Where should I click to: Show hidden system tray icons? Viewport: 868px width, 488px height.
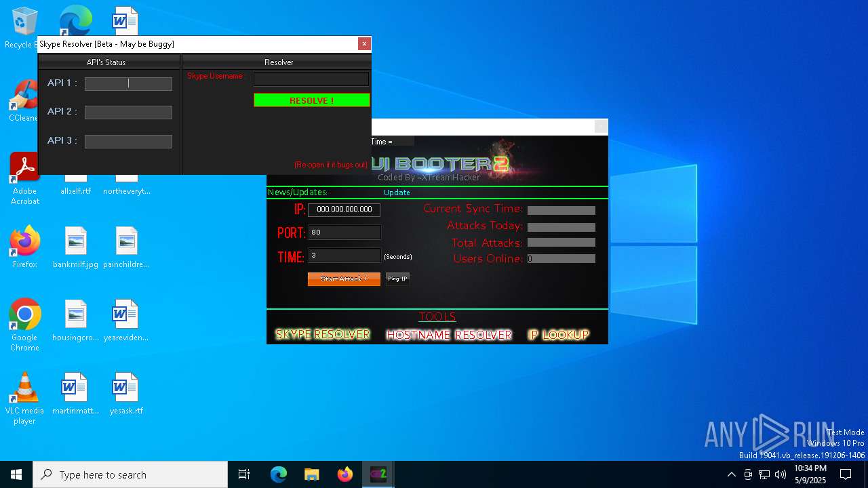tap(731, 474)
